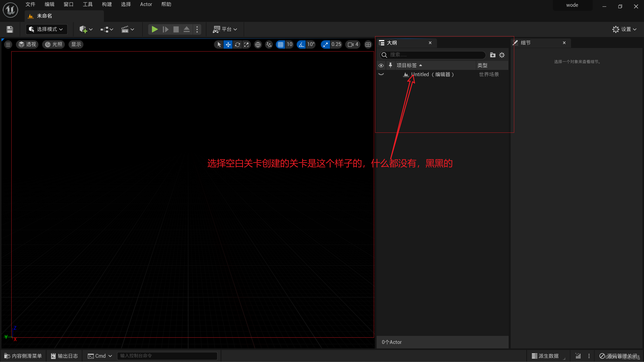Toggle visibility eye for Untitled world
Viewport: 644px width, 362px height.
[x=381, y=74]
